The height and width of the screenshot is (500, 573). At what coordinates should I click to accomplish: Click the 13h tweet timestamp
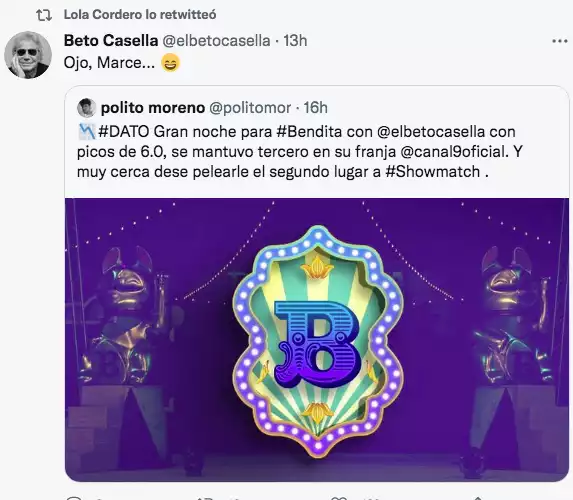pyautogui.click(x=295, y=41)
